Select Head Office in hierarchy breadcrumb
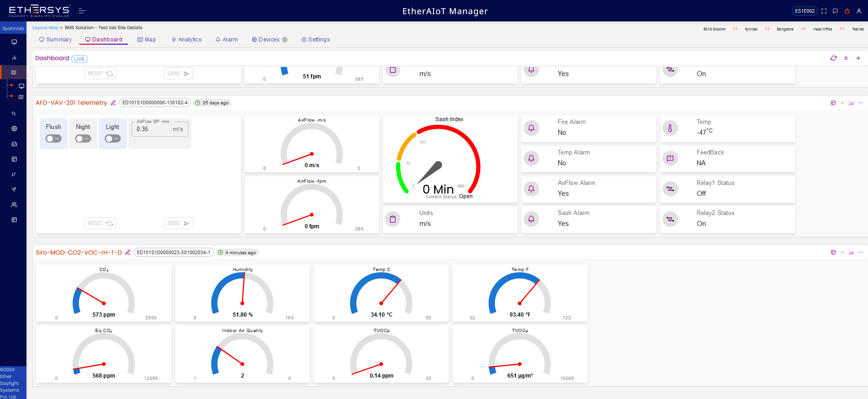This screenshot has width=868, height=399. point(822,29)
